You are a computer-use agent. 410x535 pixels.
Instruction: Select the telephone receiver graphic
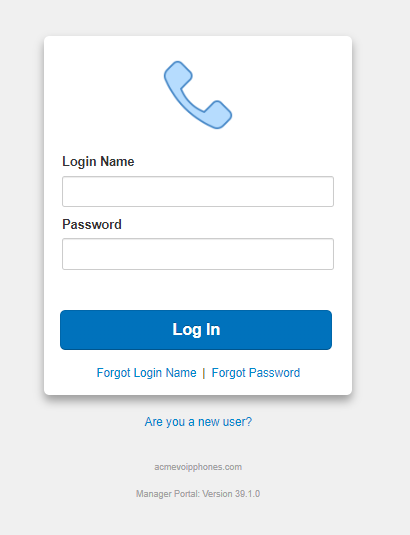(198, 95)
